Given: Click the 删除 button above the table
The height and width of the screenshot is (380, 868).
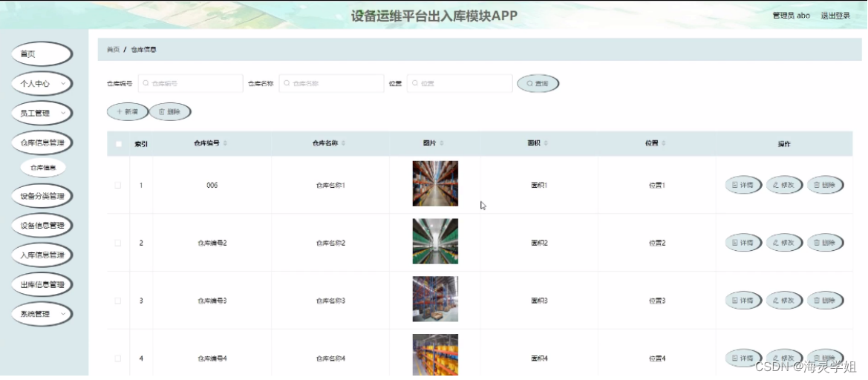Looking at the screenshot, I should (x=170, y=112).
